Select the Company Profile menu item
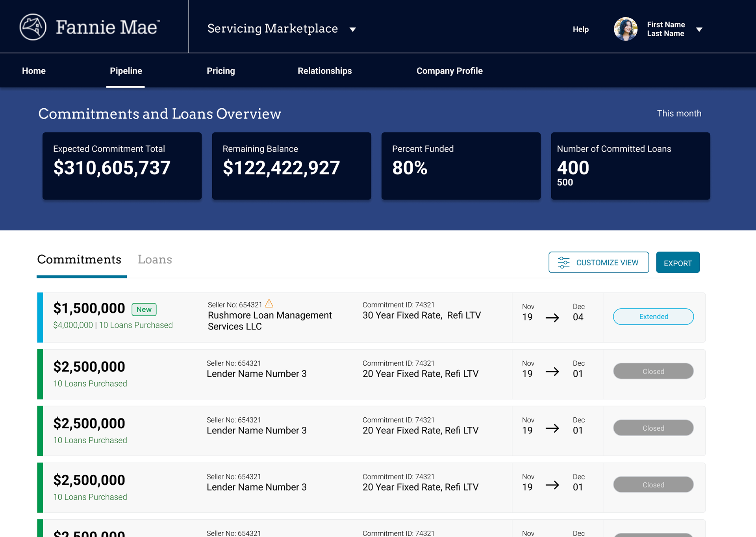Screen dimensions: 756x537 [x=449, y=71]
